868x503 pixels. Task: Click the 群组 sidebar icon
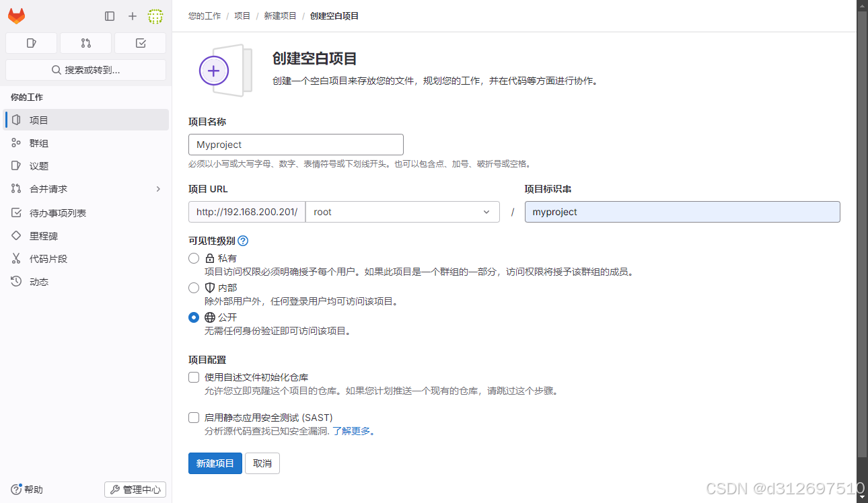pos(16,143)
